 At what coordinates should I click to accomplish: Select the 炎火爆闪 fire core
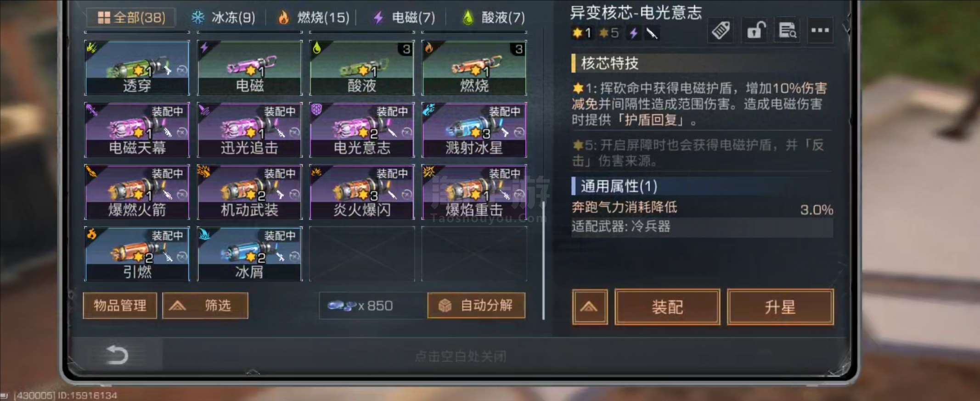point(362,192)
